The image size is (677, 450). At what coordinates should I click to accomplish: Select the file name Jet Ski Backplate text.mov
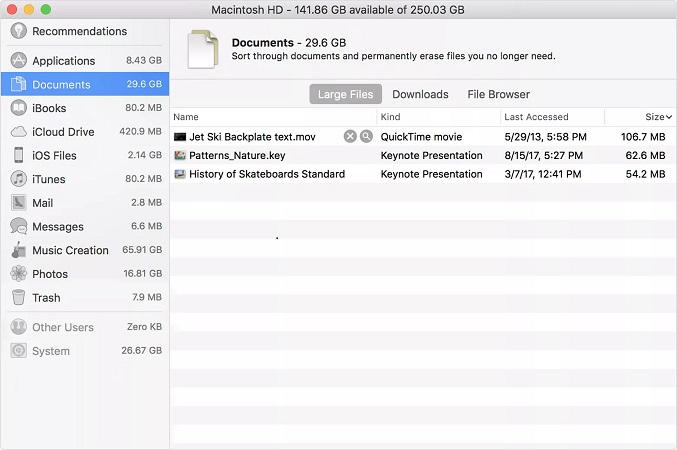[252, 137]
